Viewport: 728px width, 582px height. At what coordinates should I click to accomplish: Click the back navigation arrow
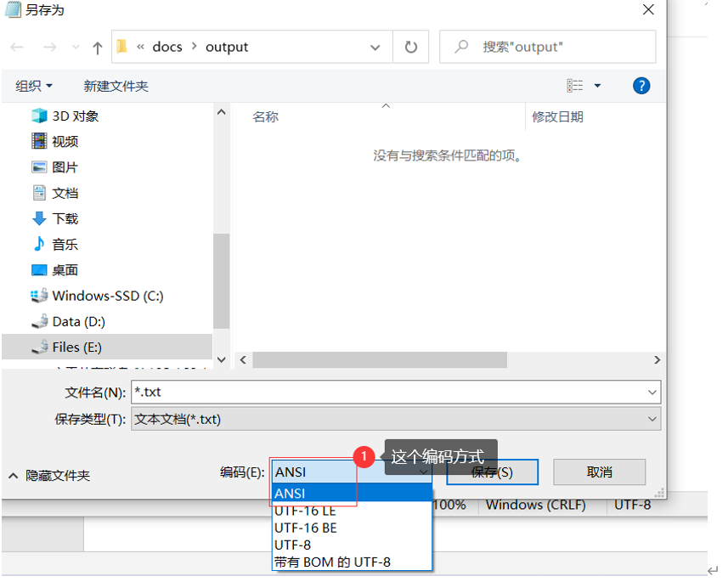[x=19, y=48]
